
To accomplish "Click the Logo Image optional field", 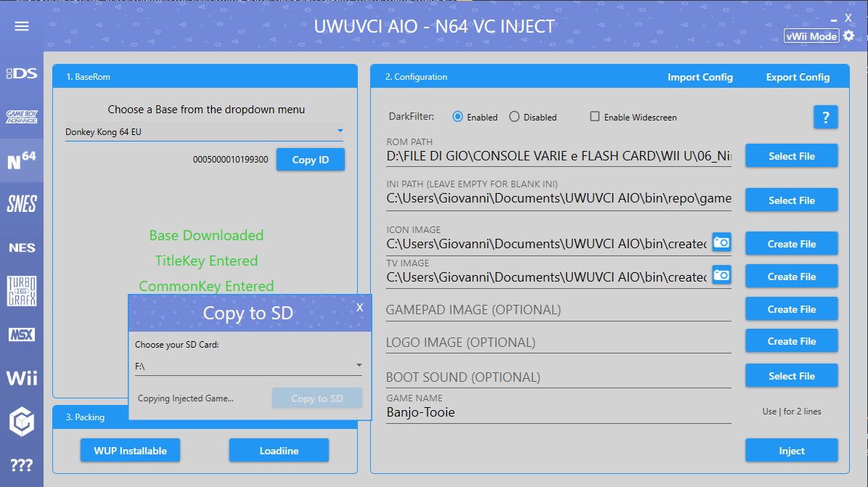I will click(x=559, y=343).
